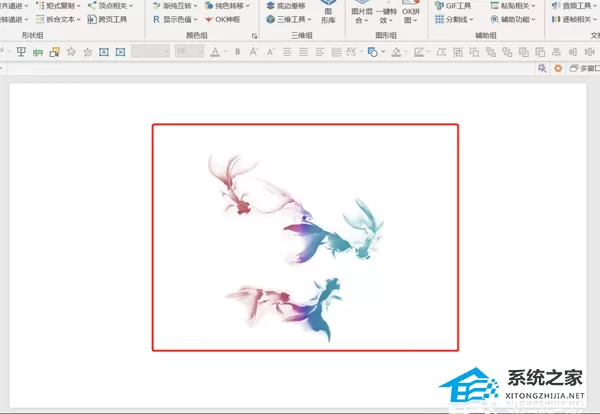Click the OK神框 button

click(222, 19)
